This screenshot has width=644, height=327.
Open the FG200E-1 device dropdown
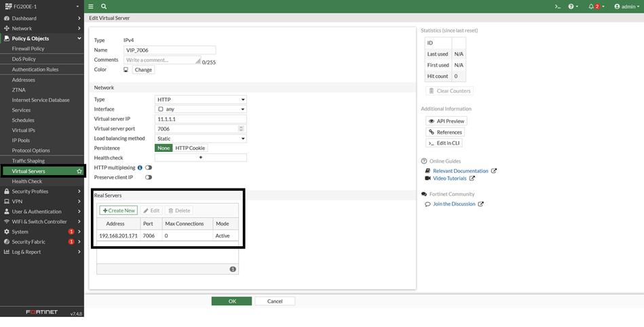point(42,7)
